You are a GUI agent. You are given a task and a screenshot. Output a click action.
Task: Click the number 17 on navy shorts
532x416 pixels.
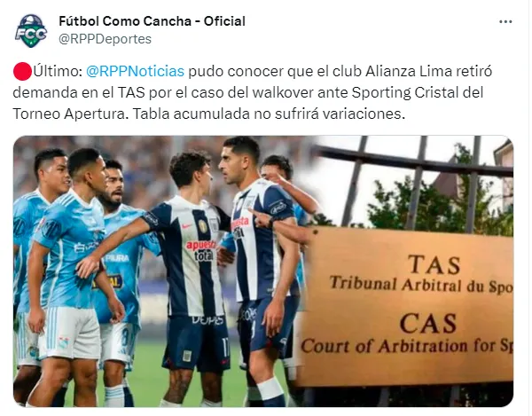(x=225, y=345)
